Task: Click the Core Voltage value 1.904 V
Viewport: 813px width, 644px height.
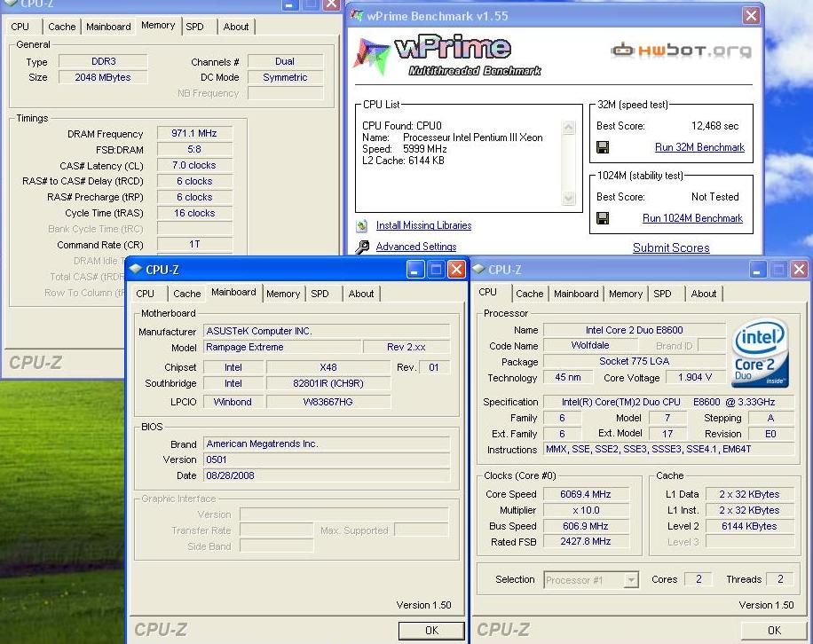Action: pyautogui.click(x=695, y=377)
